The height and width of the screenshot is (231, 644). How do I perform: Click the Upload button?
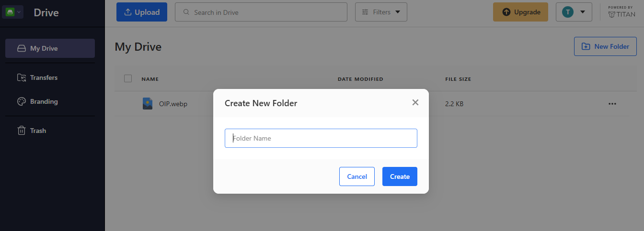coord(142,12)
